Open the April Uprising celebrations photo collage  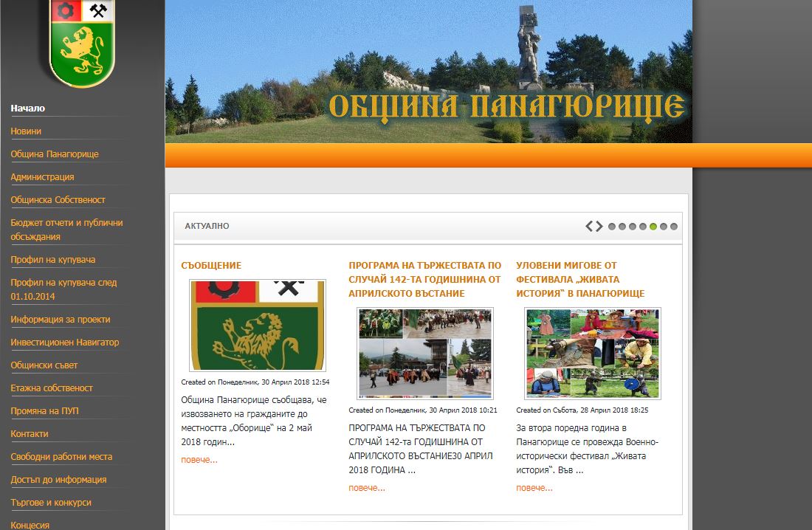425,354
